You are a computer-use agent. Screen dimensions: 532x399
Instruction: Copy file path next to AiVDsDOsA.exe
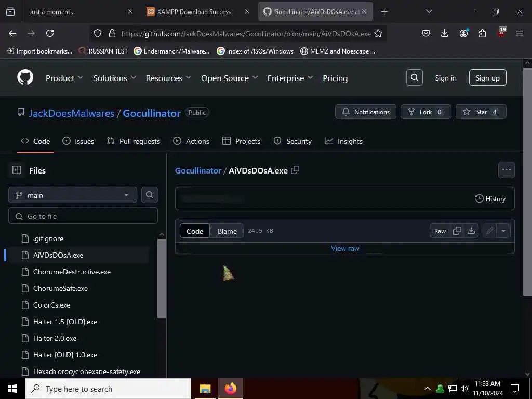[295, 170]
